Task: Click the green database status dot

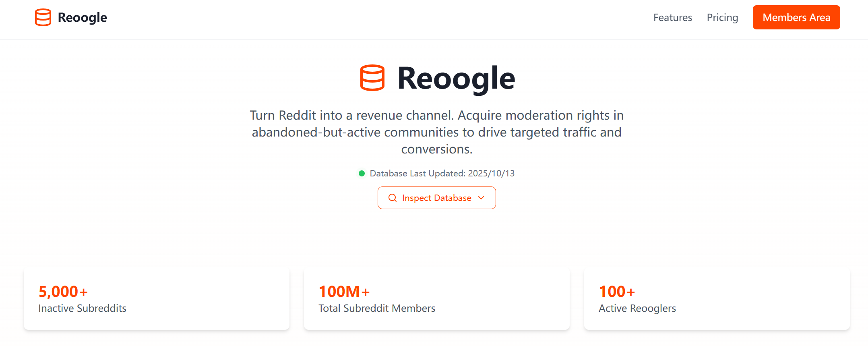Action: 362,174
